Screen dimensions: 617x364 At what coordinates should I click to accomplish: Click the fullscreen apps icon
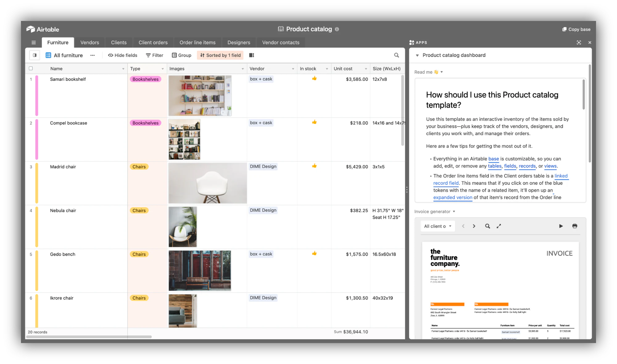[579, 43]
